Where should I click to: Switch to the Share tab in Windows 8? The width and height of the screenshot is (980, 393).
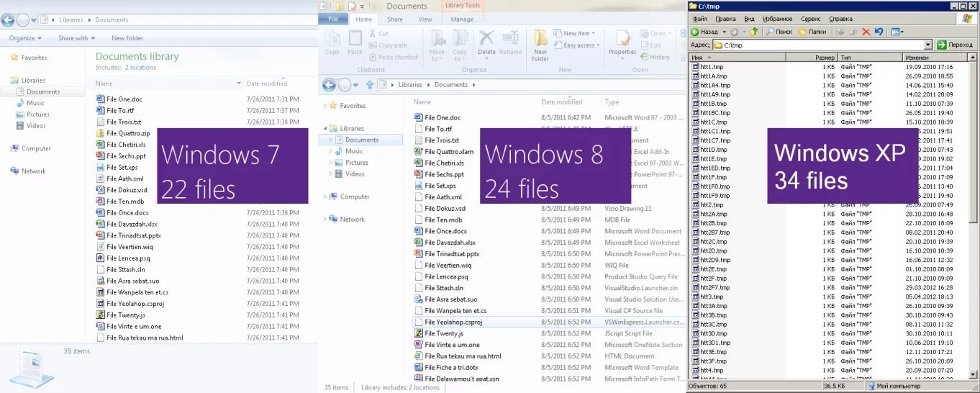click(x=395, y=19)
